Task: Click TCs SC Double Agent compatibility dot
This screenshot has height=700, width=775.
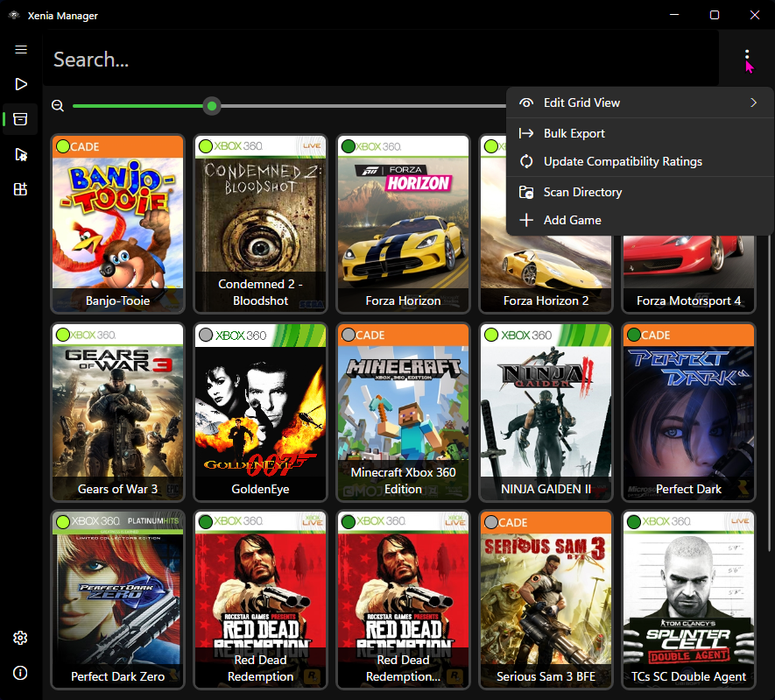Action: click(634, 522)
